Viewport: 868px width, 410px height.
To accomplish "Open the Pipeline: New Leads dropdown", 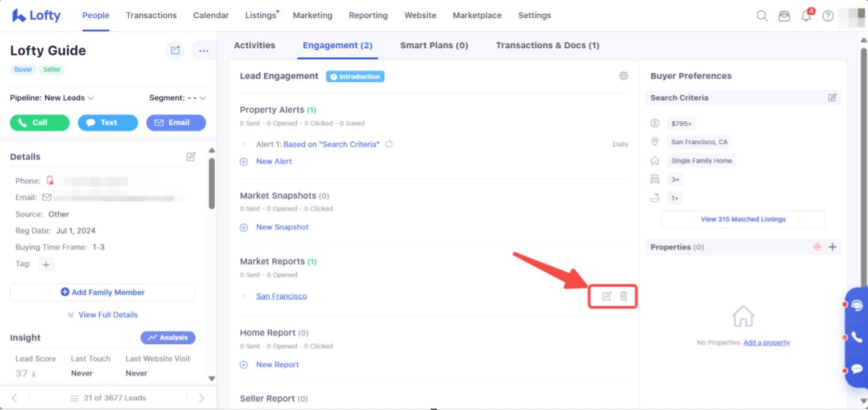I will (x=52, y=98).
